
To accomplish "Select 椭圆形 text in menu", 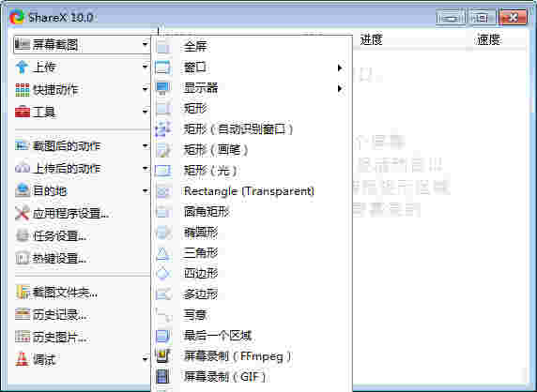I will [x=201, y=233].
